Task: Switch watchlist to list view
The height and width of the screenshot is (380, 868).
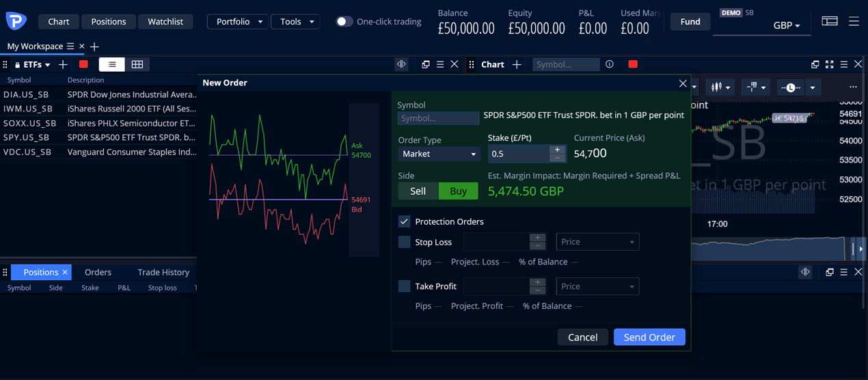Action: pos(112,64)
